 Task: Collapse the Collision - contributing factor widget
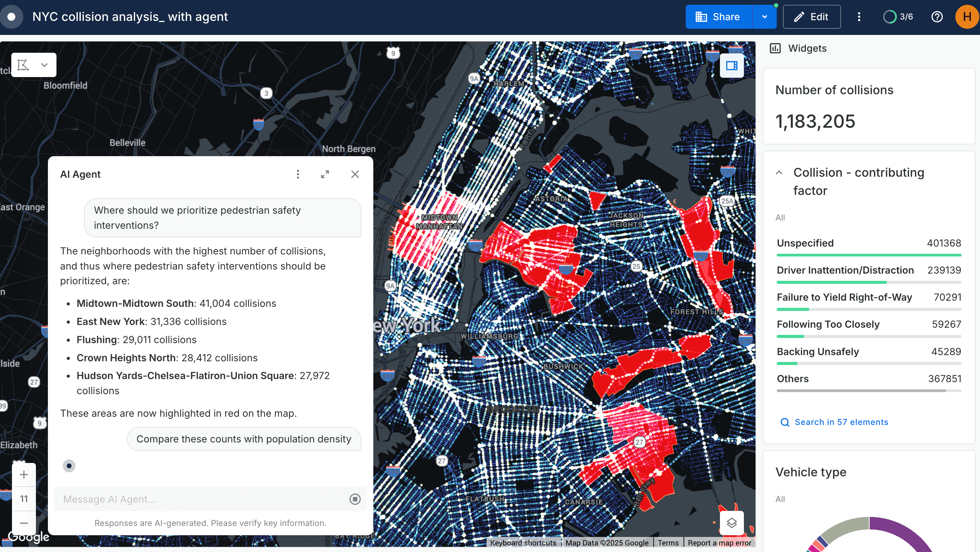779,173
